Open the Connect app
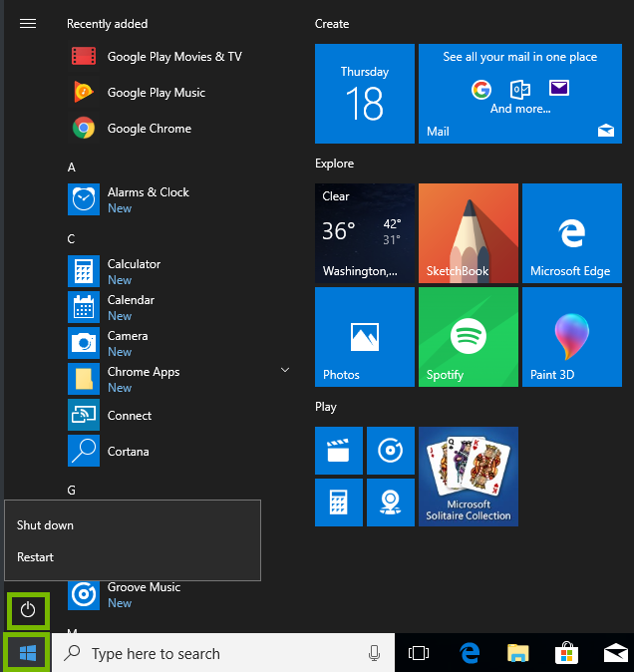 (179, 415)
